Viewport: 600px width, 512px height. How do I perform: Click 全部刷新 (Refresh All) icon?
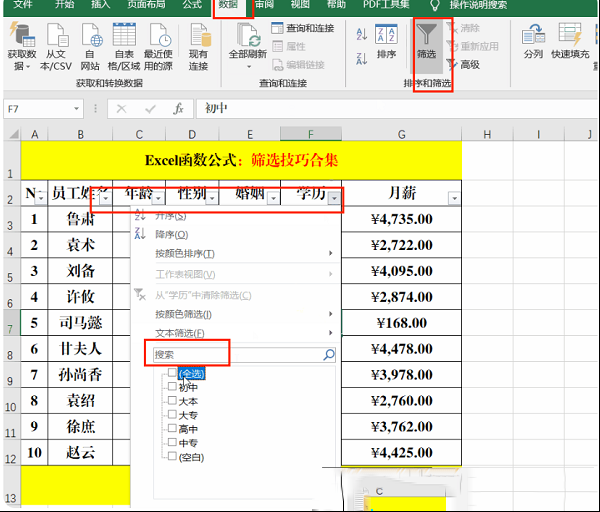click(248, 36)
